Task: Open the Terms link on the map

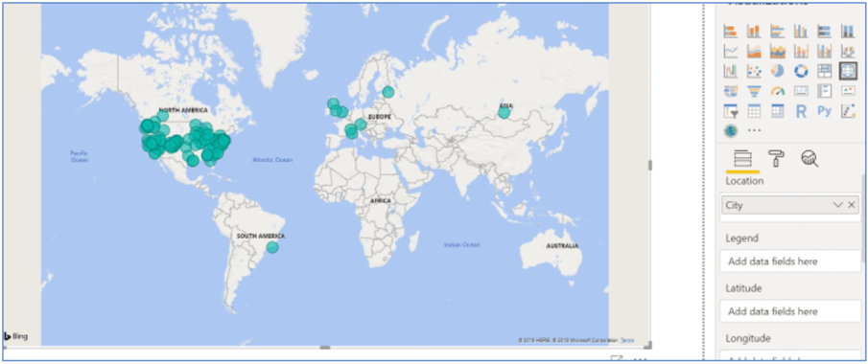Action: [627, 340]
